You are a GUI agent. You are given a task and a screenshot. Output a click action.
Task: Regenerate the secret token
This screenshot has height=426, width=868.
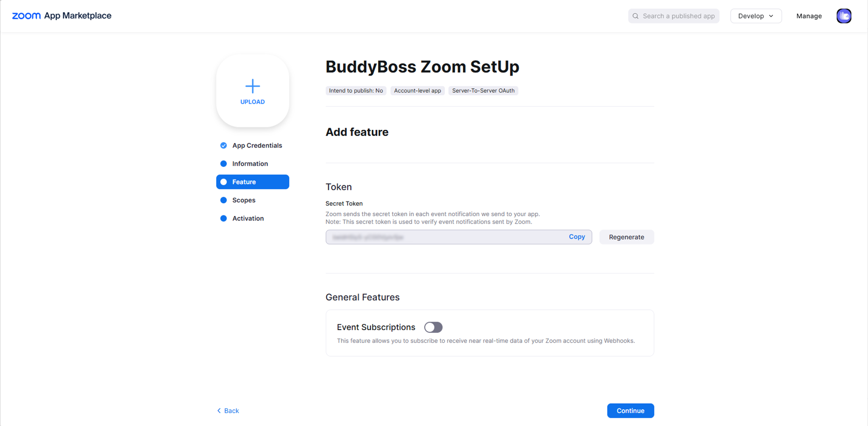pos(626,237)
